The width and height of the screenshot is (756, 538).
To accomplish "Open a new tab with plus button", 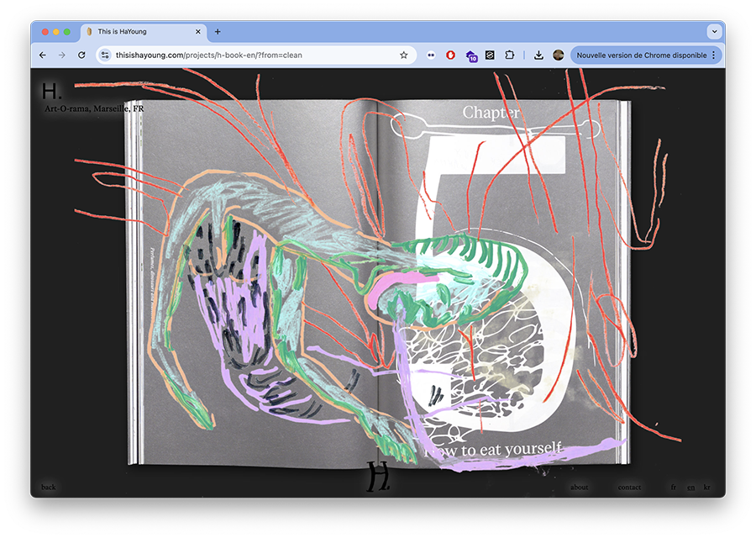I will [218, 32].
